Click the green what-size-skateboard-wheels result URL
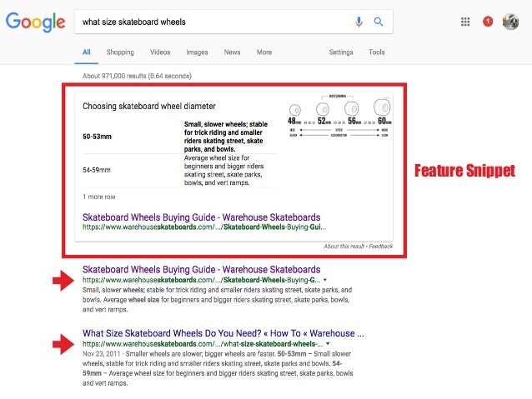 [x=203, y=344]
